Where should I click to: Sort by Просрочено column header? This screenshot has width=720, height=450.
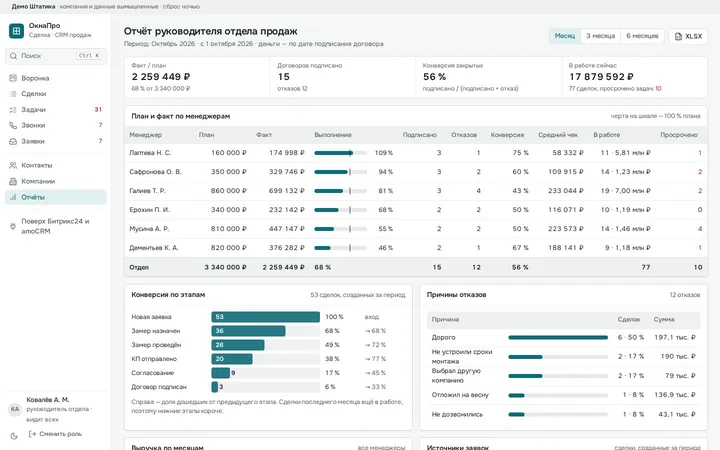point(679,135)
